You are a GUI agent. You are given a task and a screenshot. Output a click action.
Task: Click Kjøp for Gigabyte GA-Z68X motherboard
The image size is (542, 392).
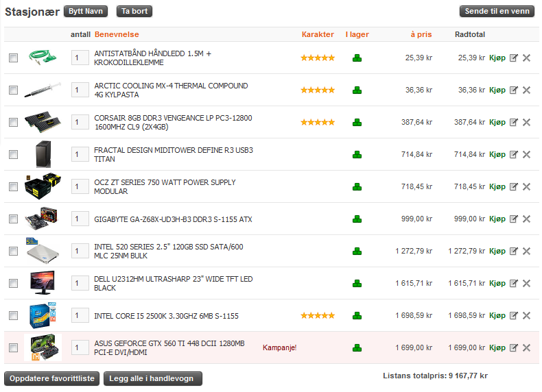click(x=497, y=219)
